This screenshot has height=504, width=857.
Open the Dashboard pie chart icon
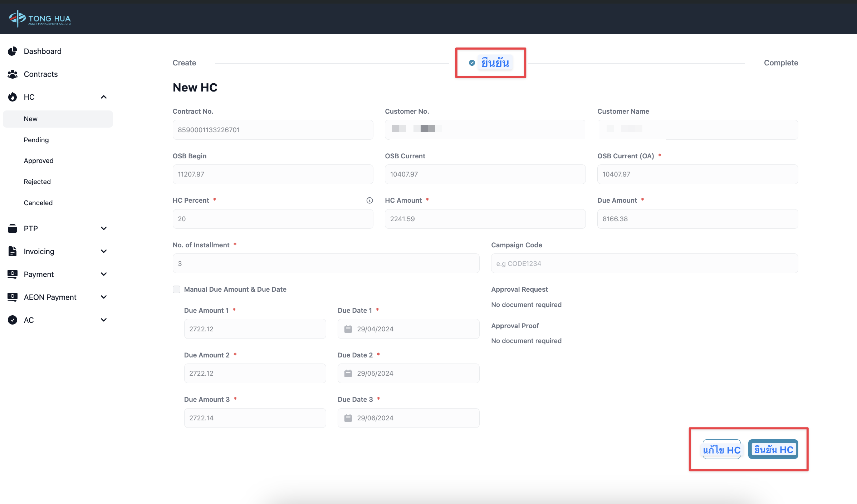point(13,51)
